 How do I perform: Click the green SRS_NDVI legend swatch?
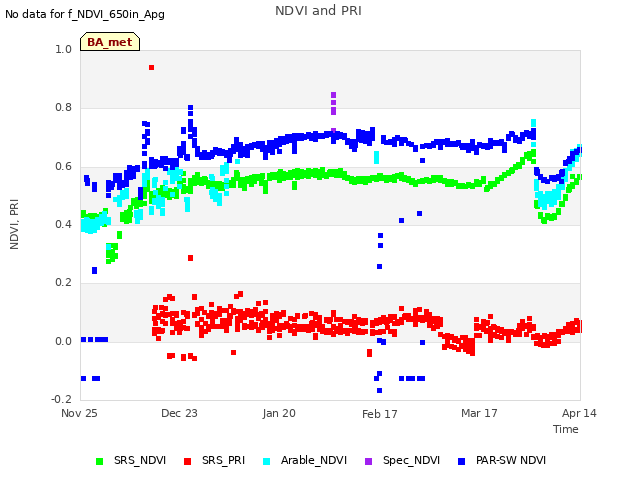[99, 461]
